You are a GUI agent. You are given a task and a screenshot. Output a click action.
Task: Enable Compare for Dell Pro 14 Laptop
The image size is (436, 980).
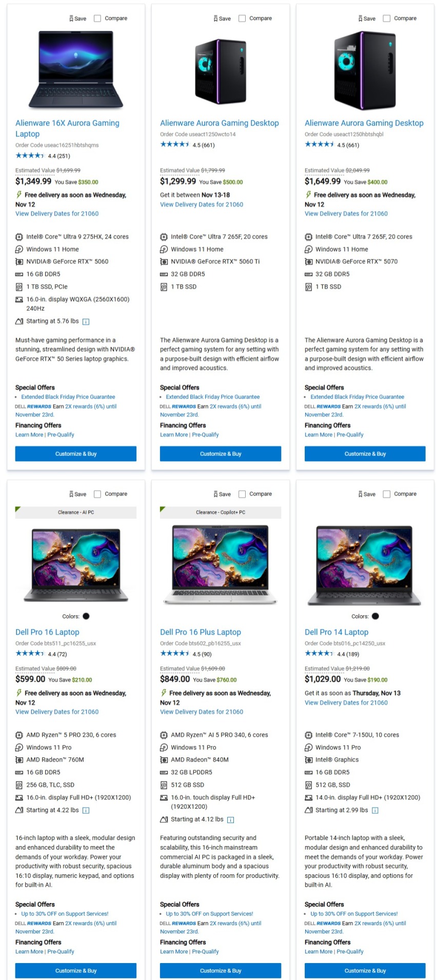[x=387, y=494]
